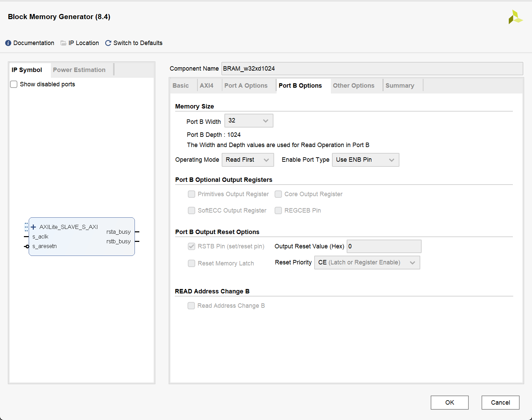
Task: Confirm with the OK button
Action: pyautogui.click(x=450, y=403)
